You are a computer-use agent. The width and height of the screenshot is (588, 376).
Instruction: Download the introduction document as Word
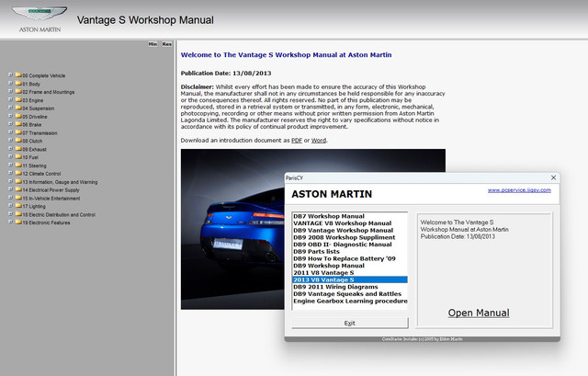point(319,141)
